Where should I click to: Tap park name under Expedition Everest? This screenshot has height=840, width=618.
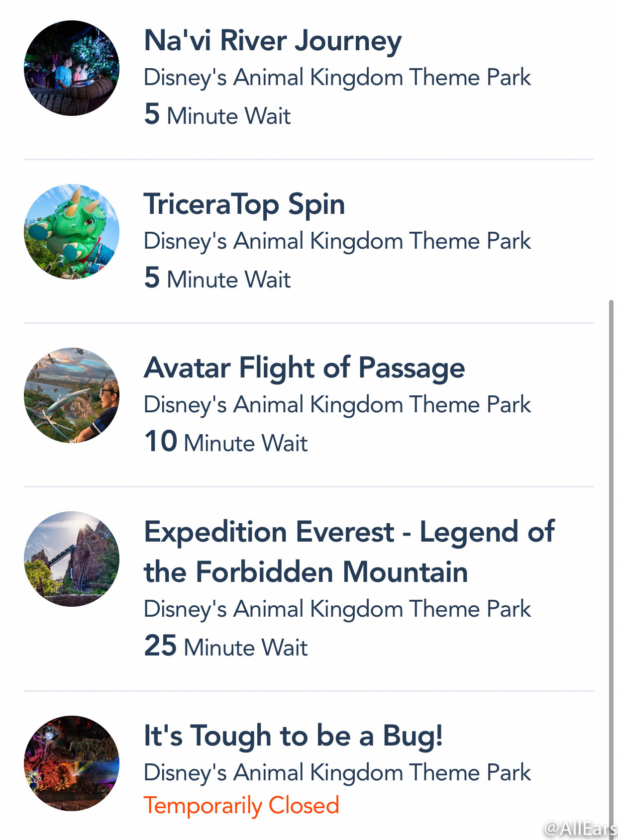click(337, 610)
